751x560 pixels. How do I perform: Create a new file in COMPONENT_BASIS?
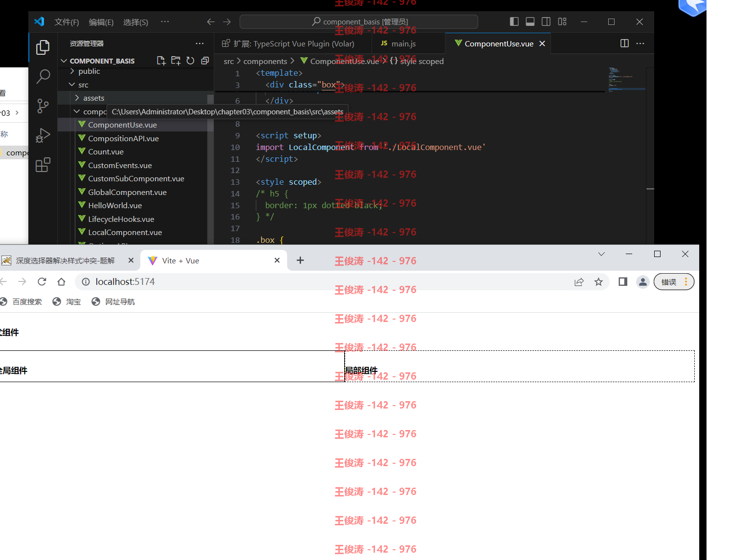click(x=161, y=61)
